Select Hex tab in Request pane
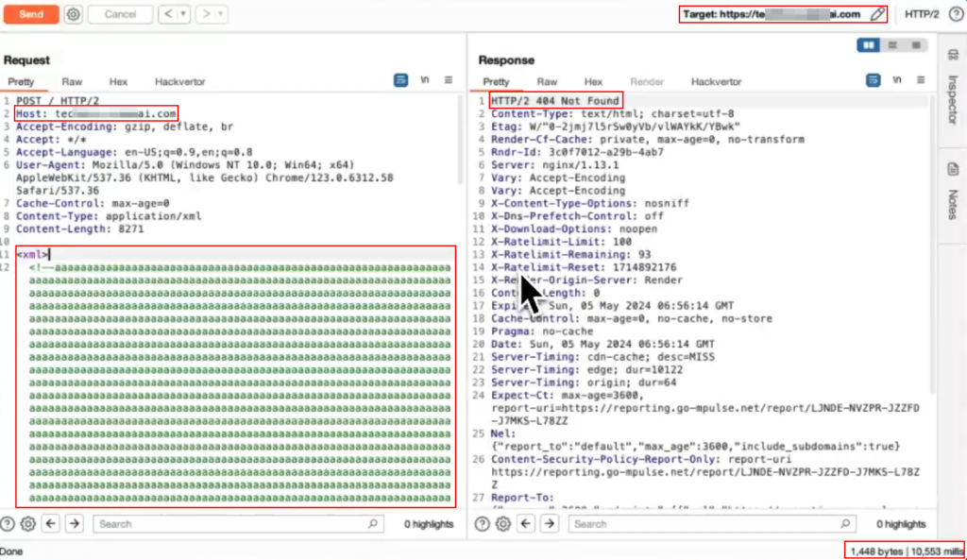Image resolution: width=967 pixels, height=560 pixels. (118, 81)
